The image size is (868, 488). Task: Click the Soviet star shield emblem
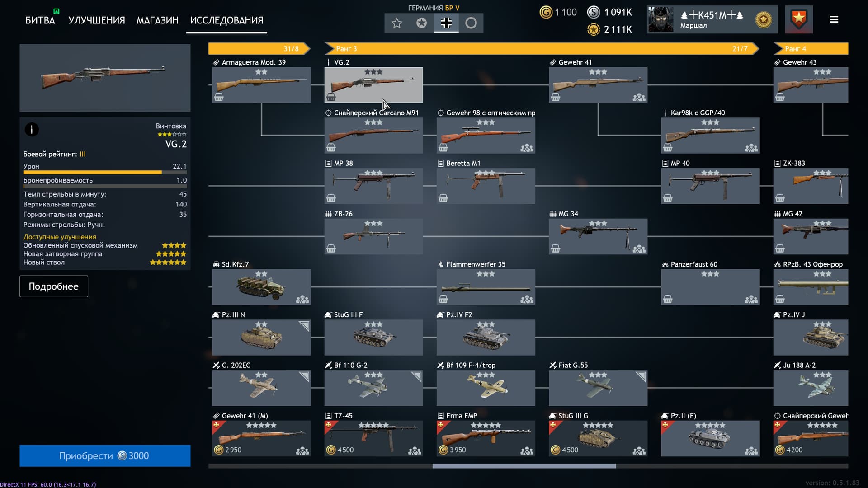pos(799,19)
